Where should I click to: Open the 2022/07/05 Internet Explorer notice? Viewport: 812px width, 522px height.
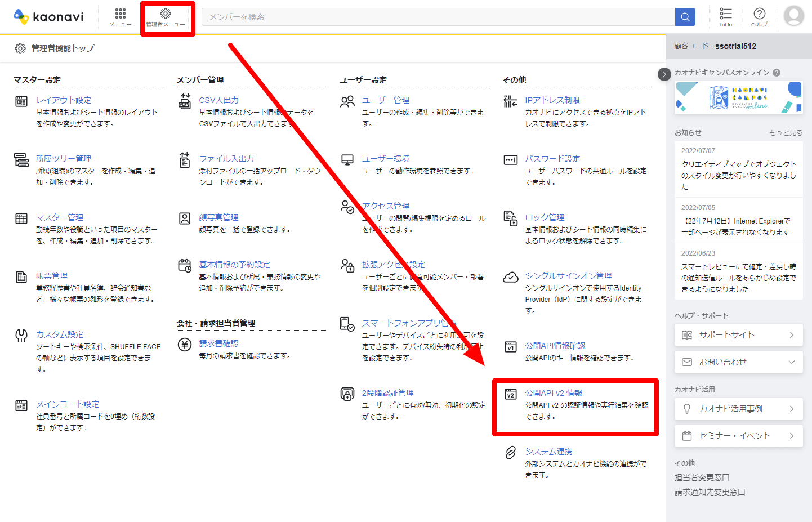pyautogui.click(x=739, y=220)
